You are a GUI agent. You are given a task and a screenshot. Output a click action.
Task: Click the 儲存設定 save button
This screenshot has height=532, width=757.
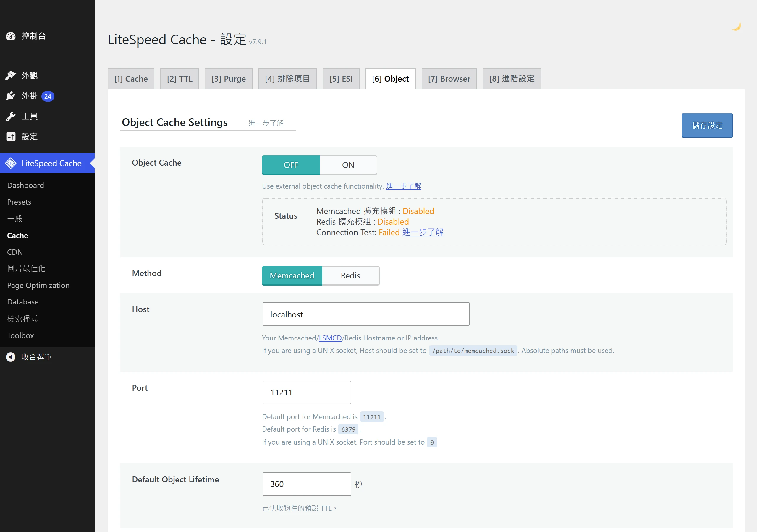707,126
